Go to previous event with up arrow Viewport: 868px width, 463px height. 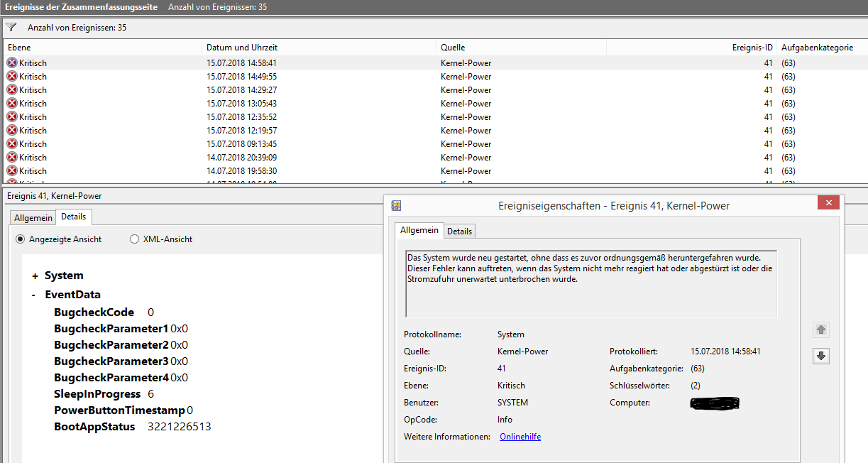[821, 329]
